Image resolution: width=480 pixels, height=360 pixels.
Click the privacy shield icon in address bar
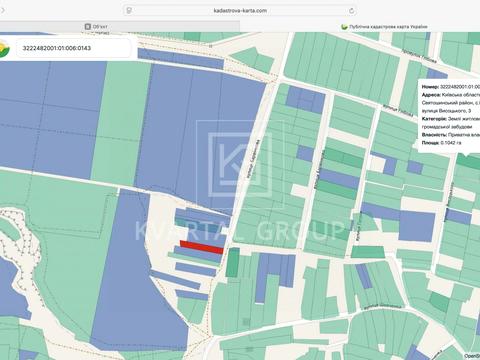pos(129,10)
